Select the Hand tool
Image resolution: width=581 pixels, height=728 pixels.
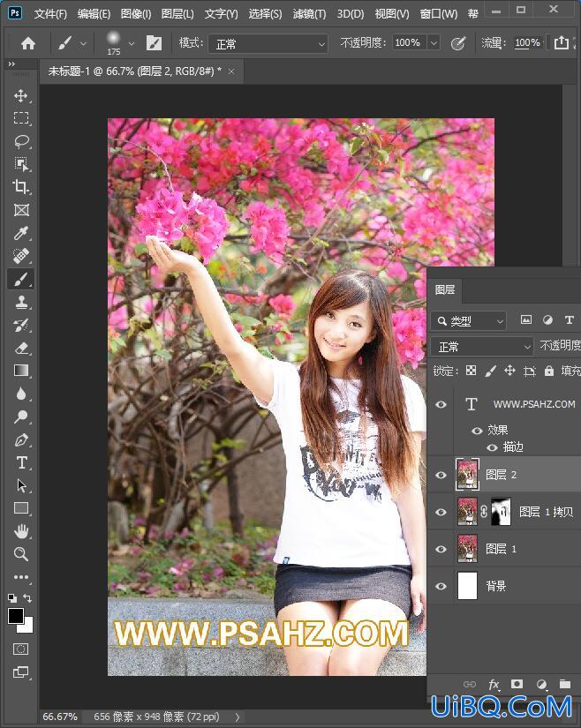(21, 531)
